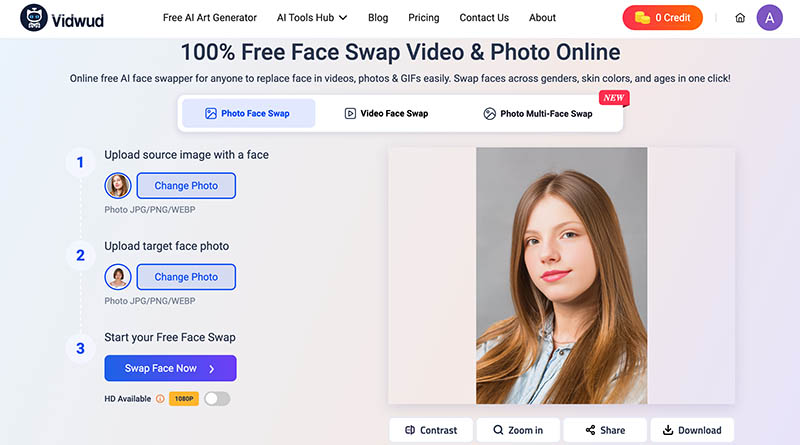Click the Zoom in button
Screen dimensions: 800x445
click(x=518, y=430)
